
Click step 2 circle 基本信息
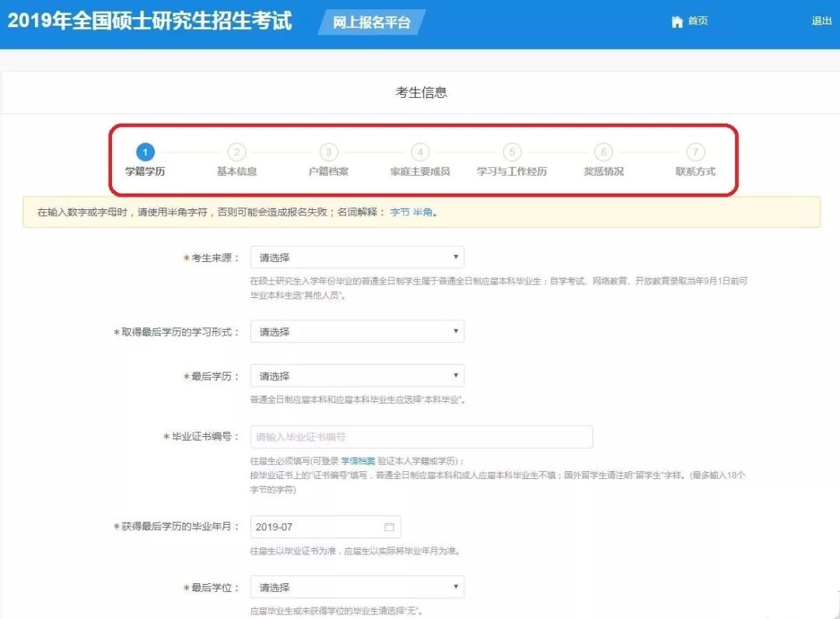click(x=236, y=152)
